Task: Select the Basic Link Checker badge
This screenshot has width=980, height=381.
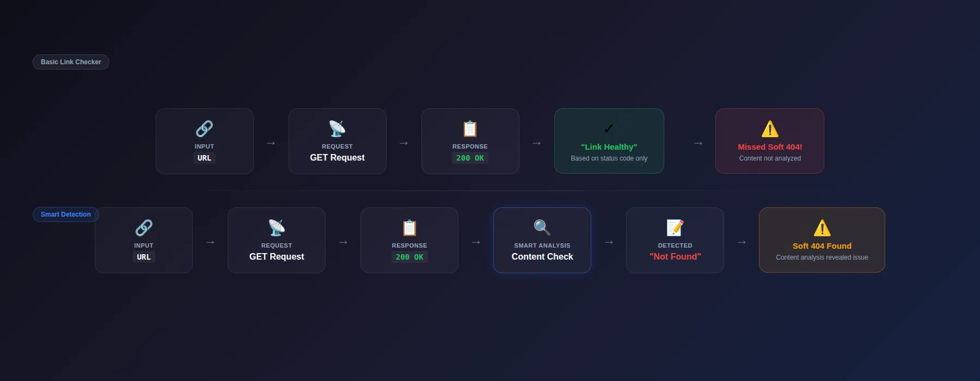Action: (x=71, y=62)
